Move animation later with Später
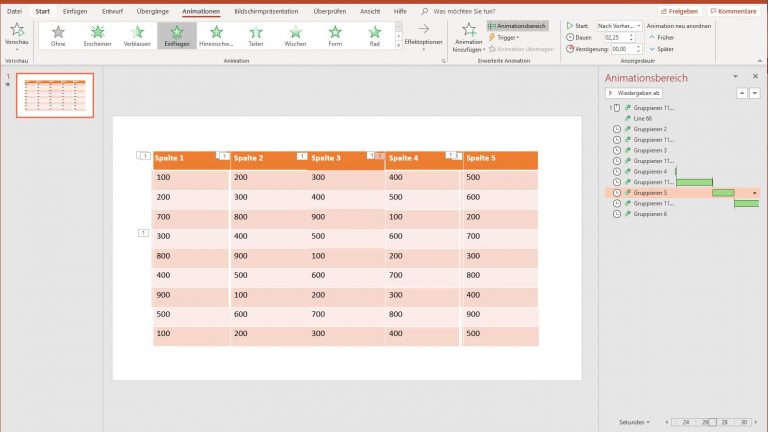The image size is (768, 432). [x=661, y=49]
